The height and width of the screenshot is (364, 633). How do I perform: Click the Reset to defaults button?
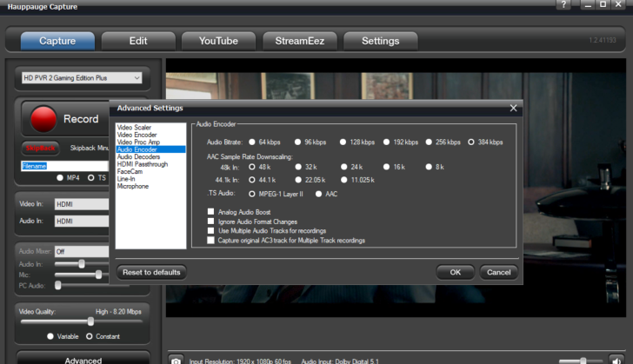(151, 272)
